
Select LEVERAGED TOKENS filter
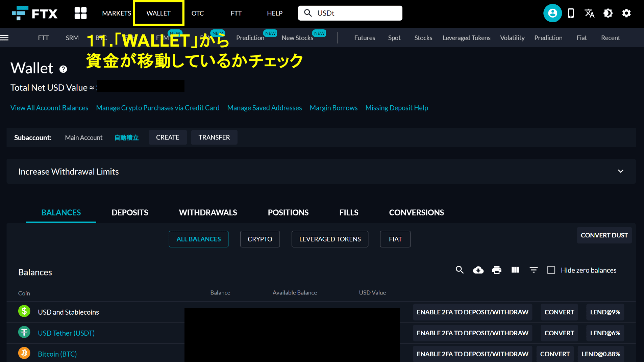click(330, 239)
